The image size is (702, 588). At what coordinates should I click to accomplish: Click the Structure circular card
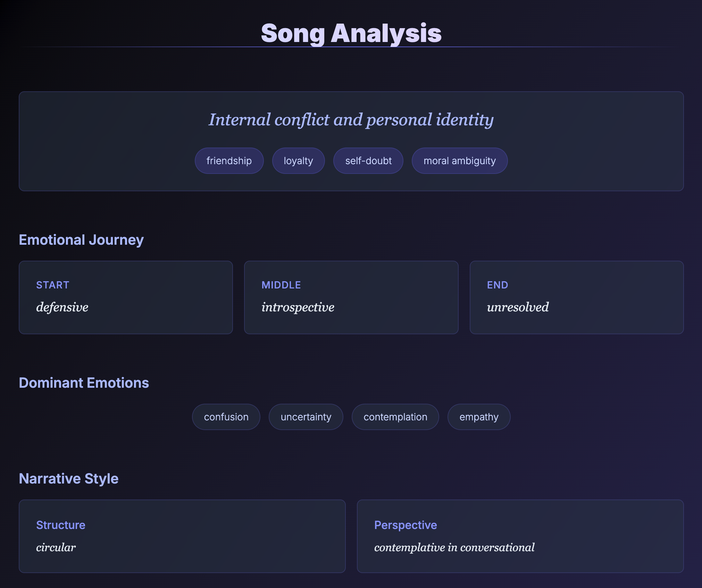pyautogui.click(x=182, y=536)
